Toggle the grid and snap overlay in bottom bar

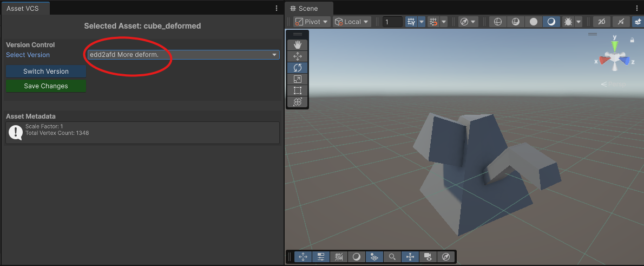[339, 257]
